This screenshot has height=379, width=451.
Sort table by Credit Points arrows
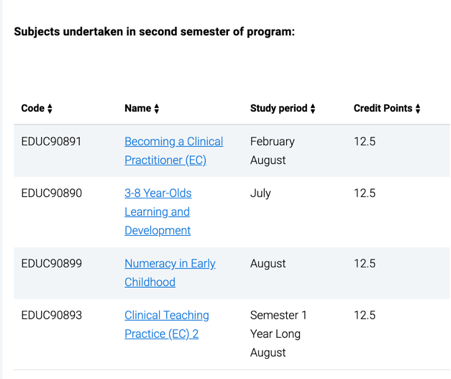[x=418, y=108]
